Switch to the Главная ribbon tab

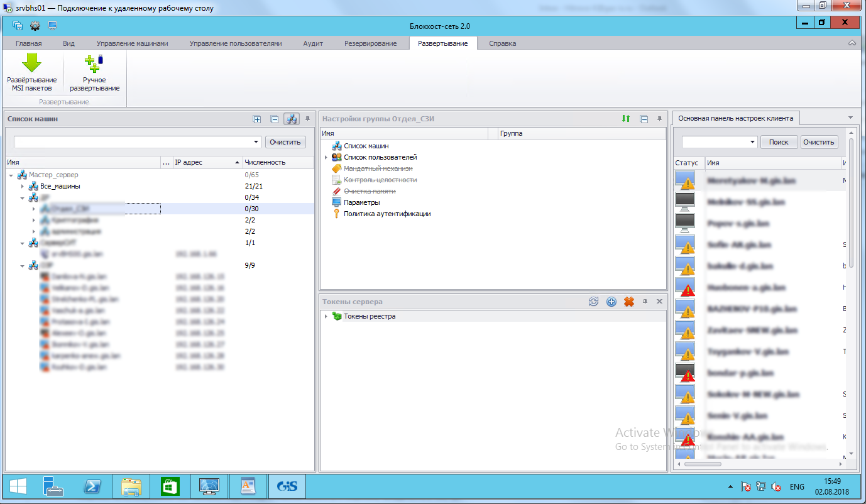pyautogui.click(x=29, y=43)
